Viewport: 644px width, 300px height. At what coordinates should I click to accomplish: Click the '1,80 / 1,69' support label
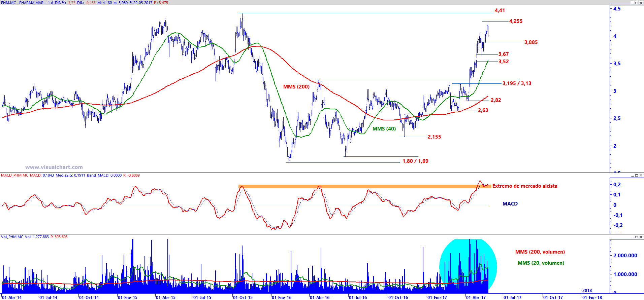coord(416,161)
